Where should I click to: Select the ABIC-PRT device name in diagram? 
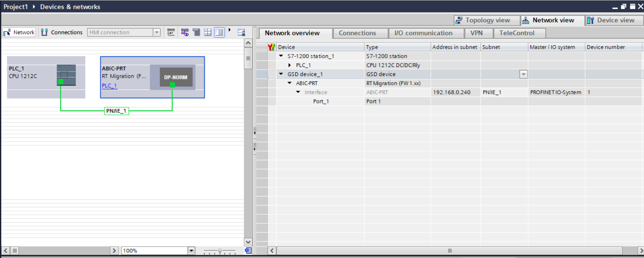click(114, 68)
